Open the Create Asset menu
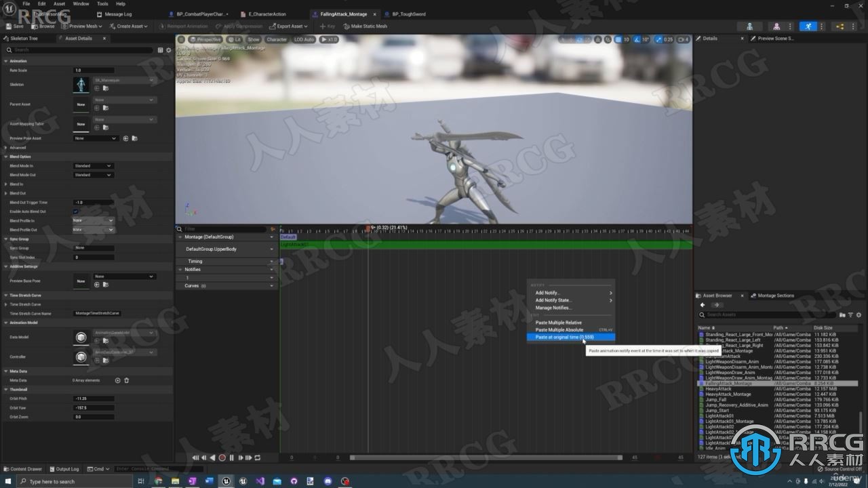 pos(129,26)
